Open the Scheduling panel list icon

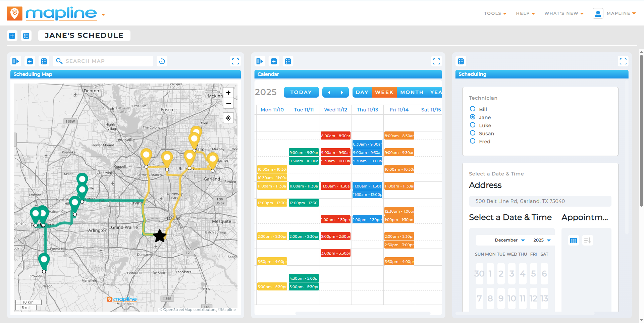click(461, 61)
